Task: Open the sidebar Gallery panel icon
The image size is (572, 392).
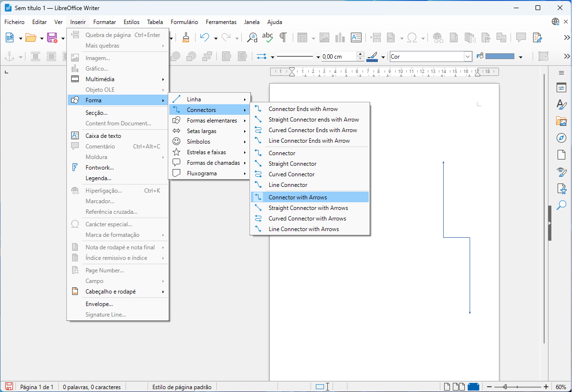Action: click(561, 121)
